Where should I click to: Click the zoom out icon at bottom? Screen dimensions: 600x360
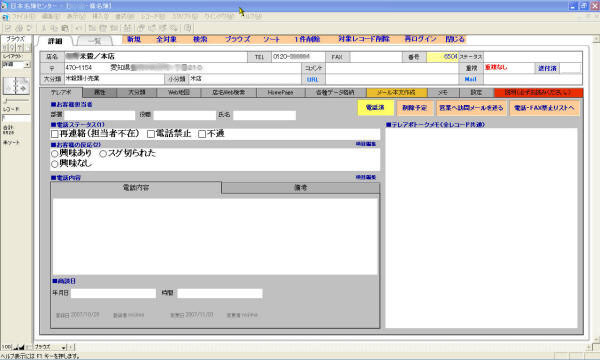[16, 347]
